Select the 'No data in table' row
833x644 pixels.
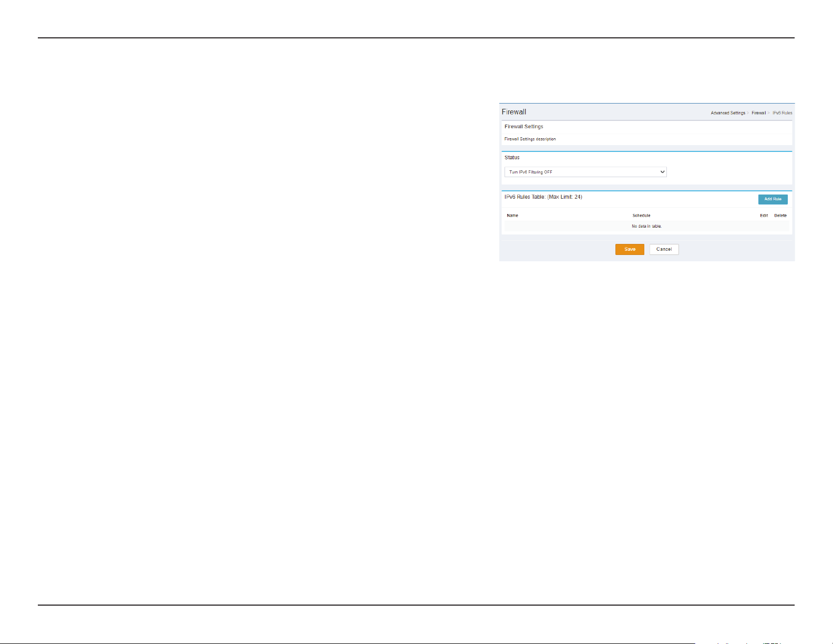tap(646, 226)
